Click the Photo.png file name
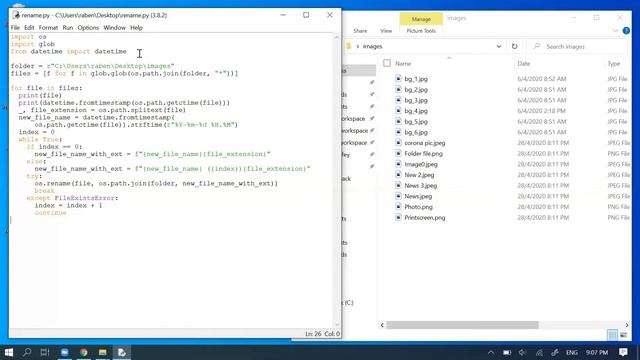 pos(418,207)
